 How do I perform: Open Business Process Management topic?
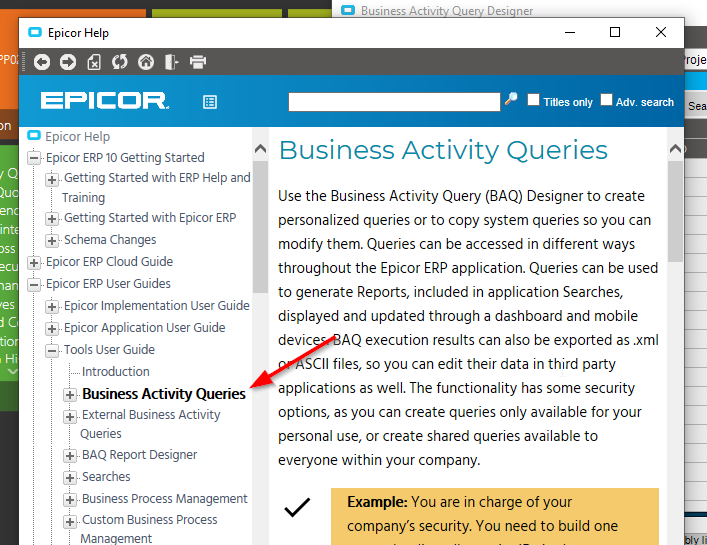(165, 499)
